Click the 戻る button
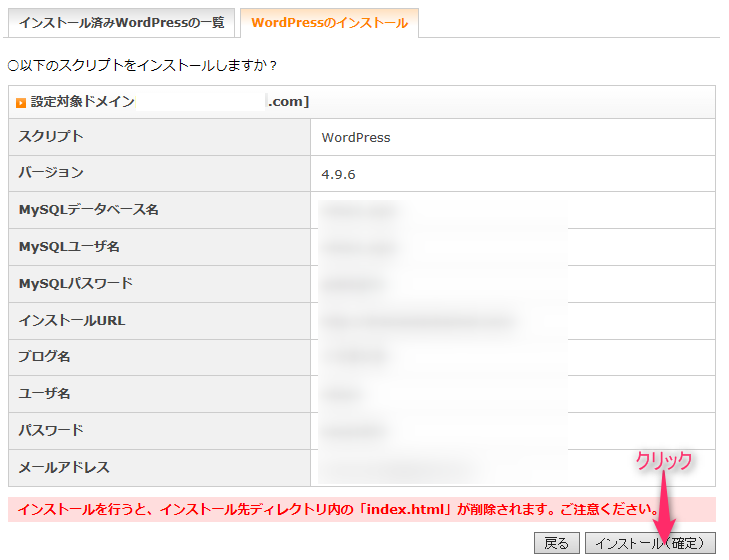 point(557,543)
